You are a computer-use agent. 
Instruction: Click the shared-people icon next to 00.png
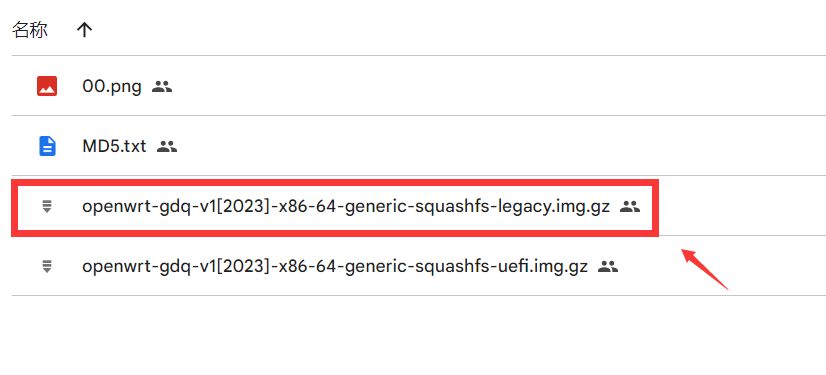[162, 86]
